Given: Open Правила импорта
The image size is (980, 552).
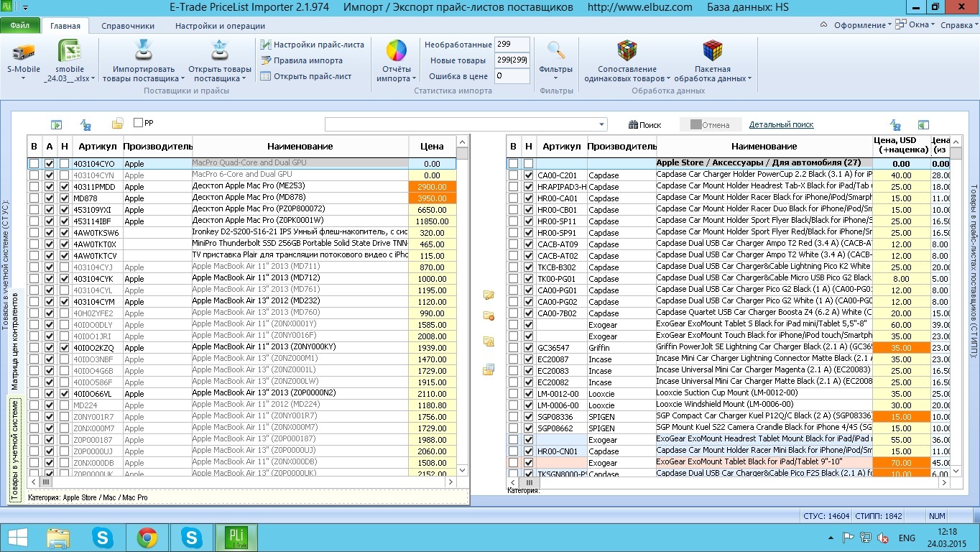Looking at the screenshot, I should 302,60.
